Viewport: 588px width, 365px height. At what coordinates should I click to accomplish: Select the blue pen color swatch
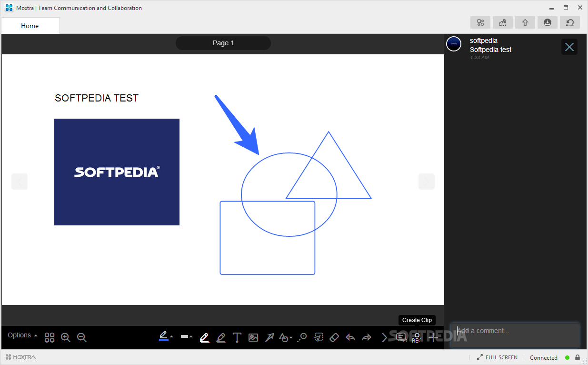point(164,340)
